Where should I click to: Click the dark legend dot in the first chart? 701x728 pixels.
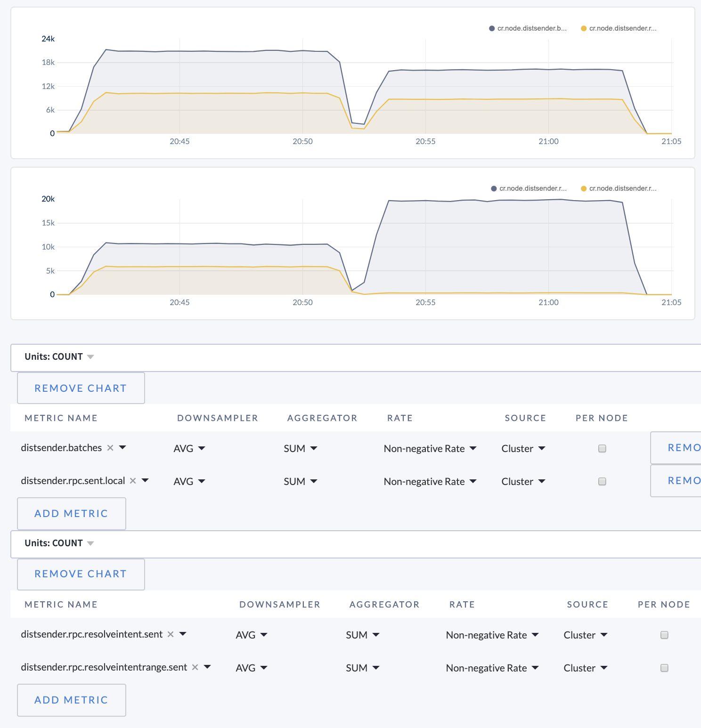point(492,29)
